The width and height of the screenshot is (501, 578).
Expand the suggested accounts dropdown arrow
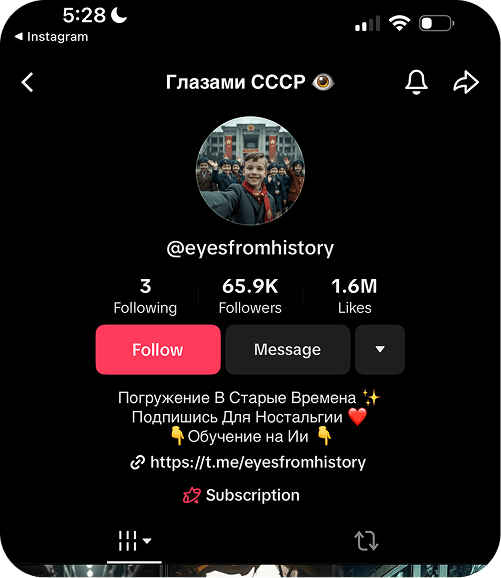click(380, 349)
